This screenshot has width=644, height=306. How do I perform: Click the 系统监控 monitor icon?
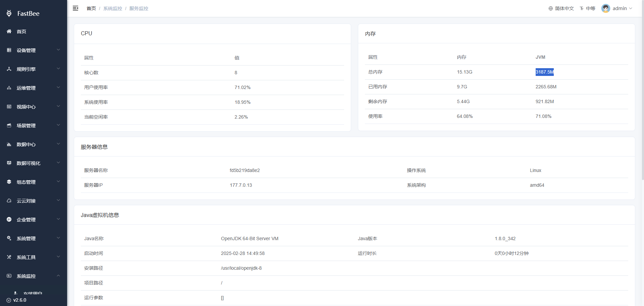click(x=9, y=276)
